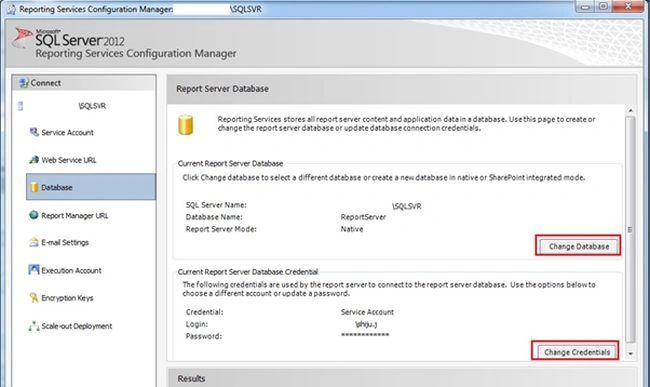
Task: Open the Scale-out Deployment page
Action: point(77,326)
